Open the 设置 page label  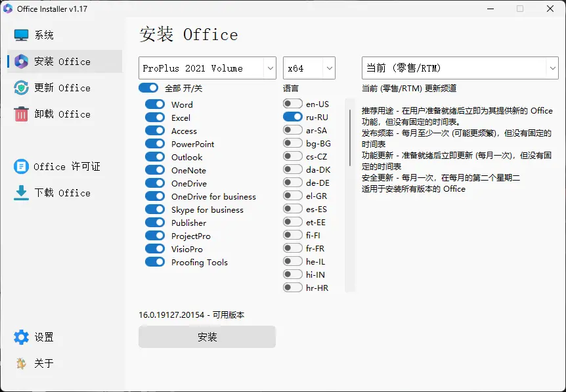(x=44, y=337)
